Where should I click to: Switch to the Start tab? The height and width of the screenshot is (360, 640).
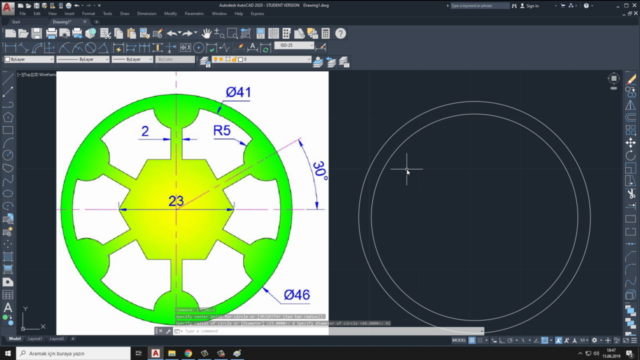pyautogui.click(x=16, y=22)
